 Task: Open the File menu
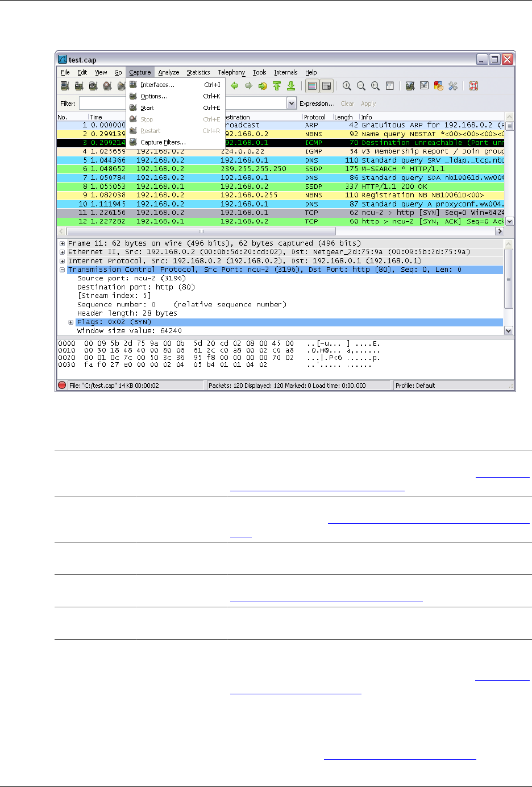pyautogui.click(x=65, y=72)
